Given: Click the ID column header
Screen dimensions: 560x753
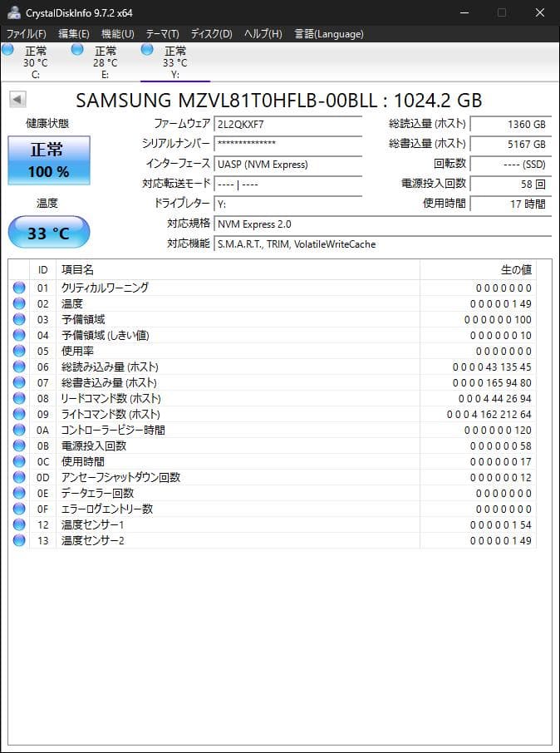Looking at the screenshot, I should (42, 270).
